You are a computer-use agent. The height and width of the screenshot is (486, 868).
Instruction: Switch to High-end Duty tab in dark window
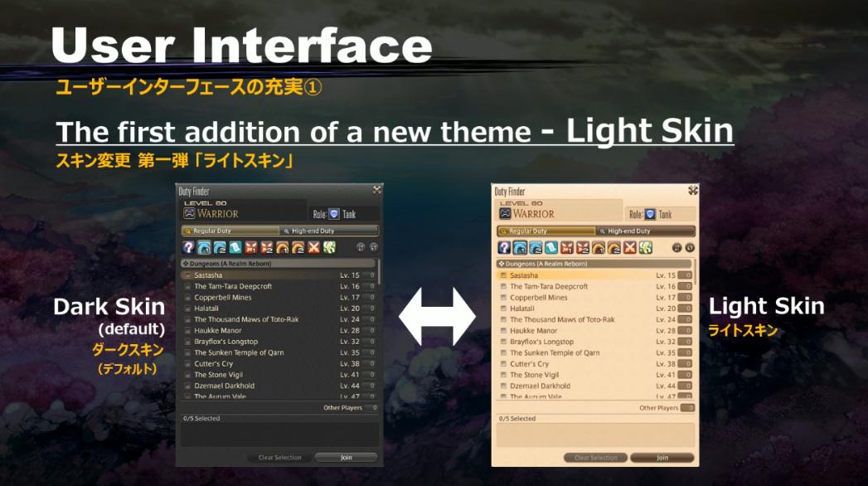click(x=329, y=231)
